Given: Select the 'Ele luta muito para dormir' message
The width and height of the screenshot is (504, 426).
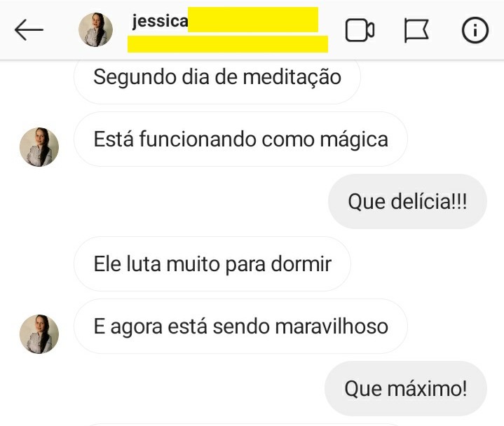Looking at the screenshot, I should pyautogui.click(x=212, y=263).
